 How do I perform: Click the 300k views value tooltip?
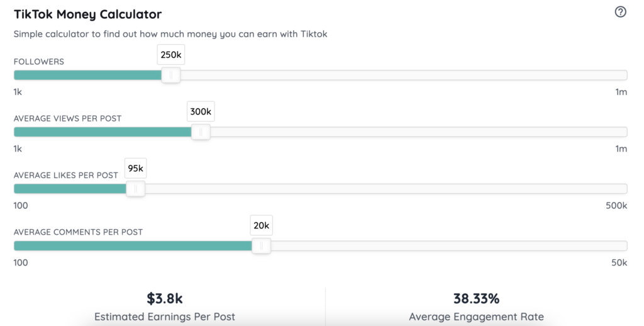coord(201,111)
